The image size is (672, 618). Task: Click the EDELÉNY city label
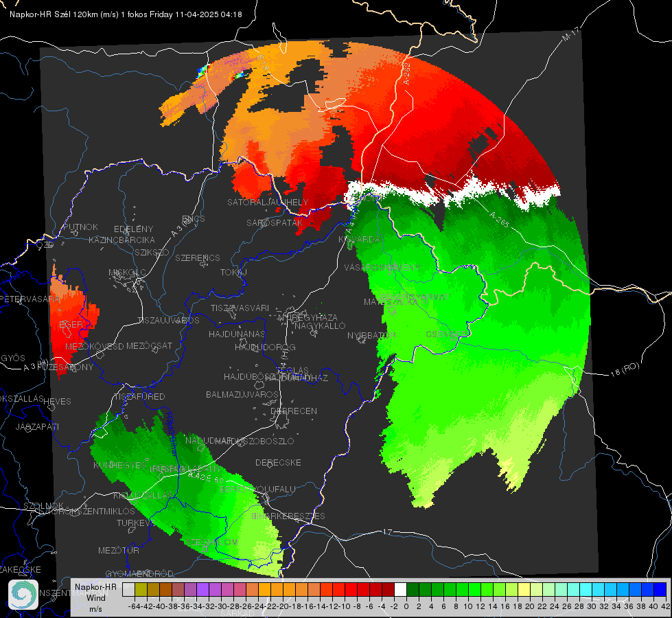[x=133, y=229]
